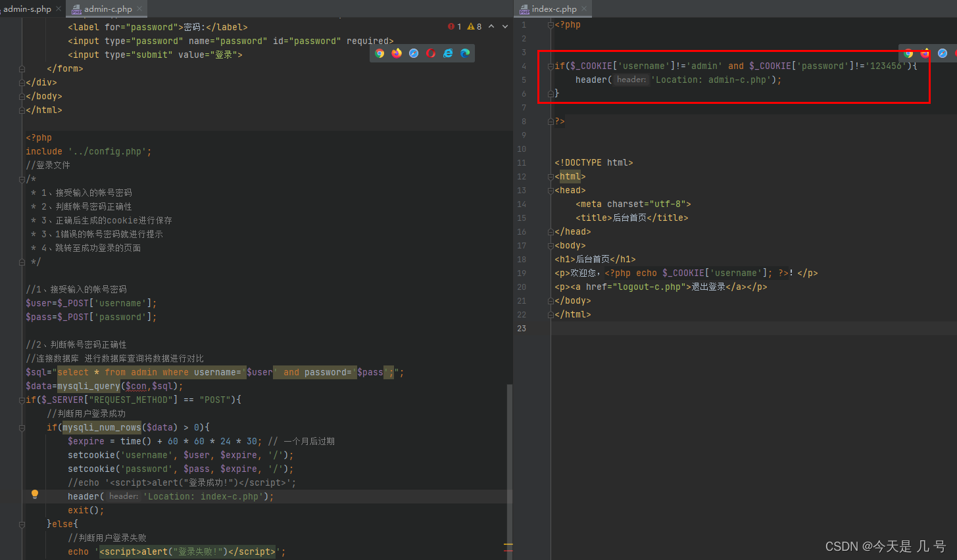
Task: Click the yellow warning count indicator
Action: pos(474,27)
